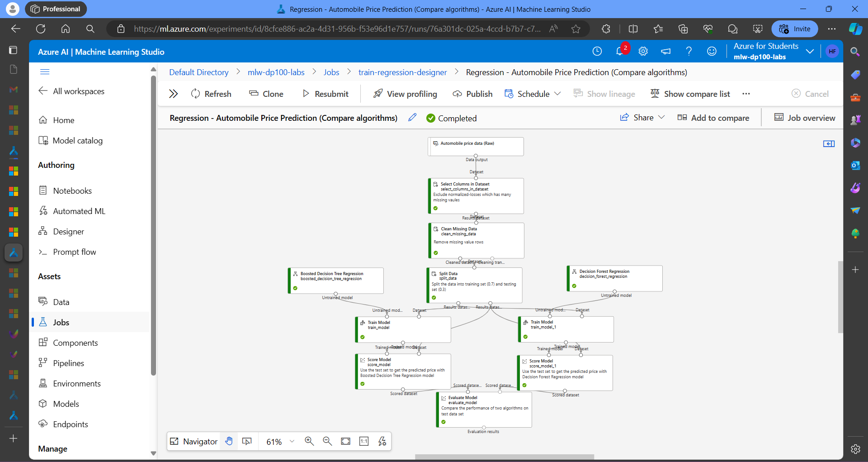The height and width of the screenshot is (462, 868).
Task: Clone this pipeline job
Action: click(x=266, y=94)
